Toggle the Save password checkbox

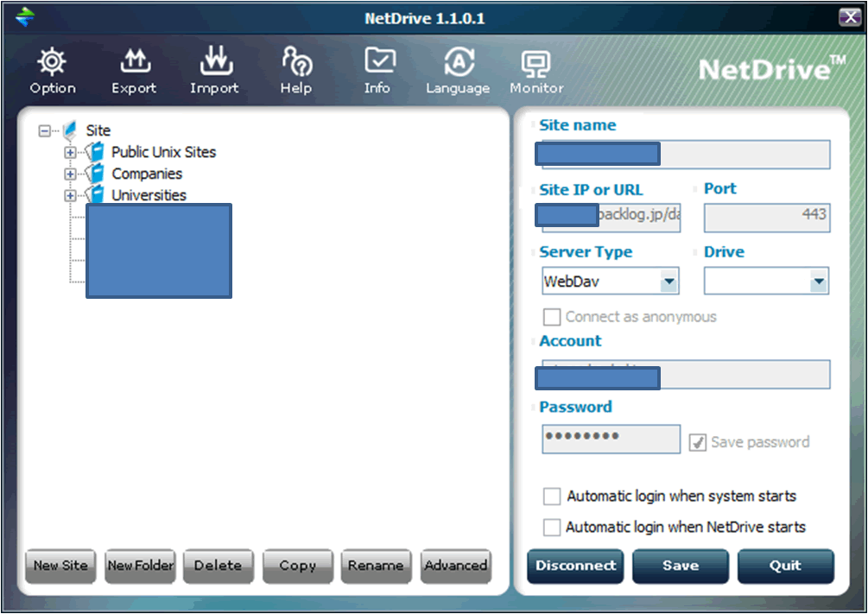[698, 442]
